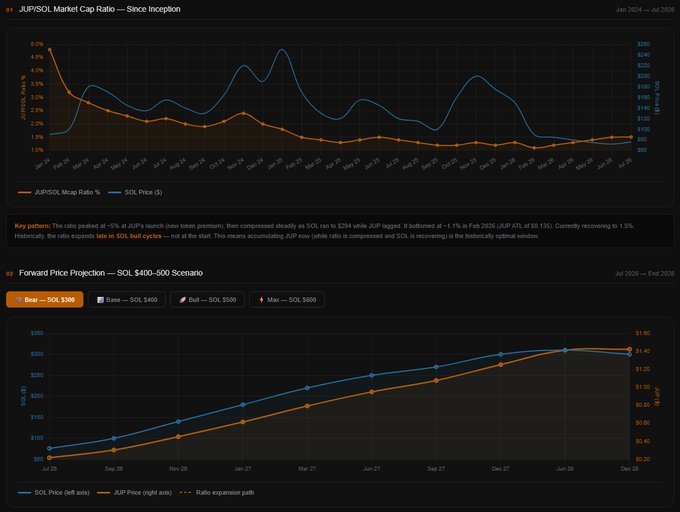The width and height of the screenshot is (680, 512).
Task: Click the Feb 24 orange ratio data point
Action: pyautogui.click(x=69, y=92)
